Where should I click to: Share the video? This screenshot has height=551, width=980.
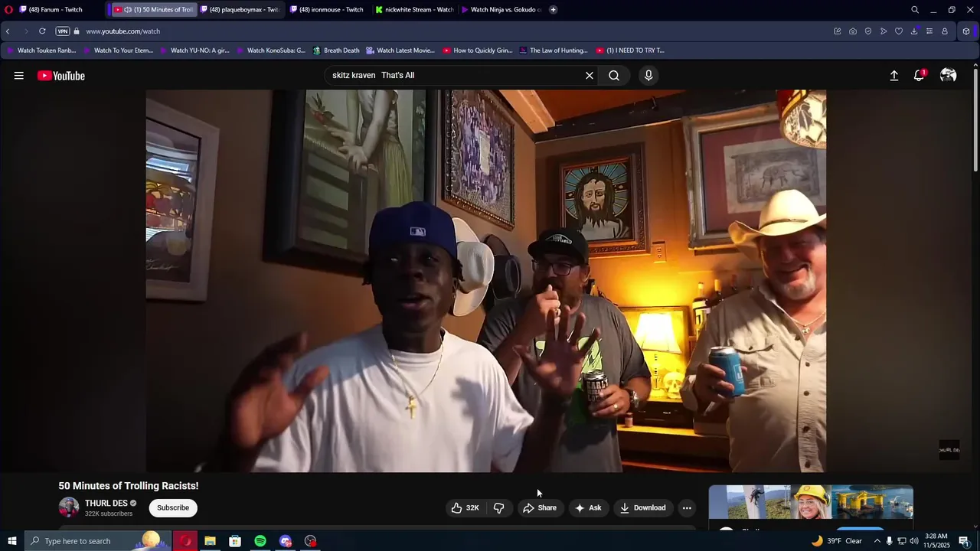click(x=539, y=508)
